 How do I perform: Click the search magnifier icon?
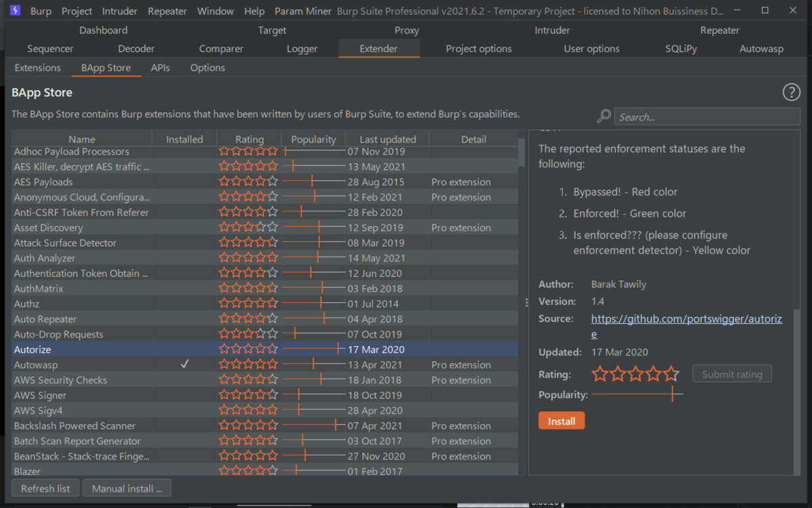[x=604, y=117]
